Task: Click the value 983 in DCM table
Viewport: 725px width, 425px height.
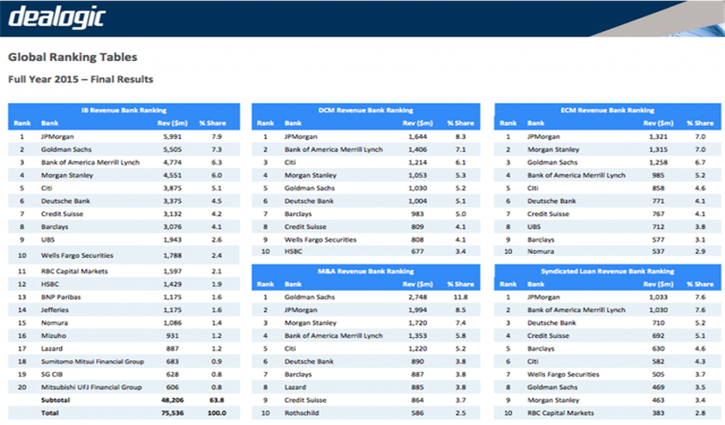Action: pyautogui.click(x=418, y=214)
